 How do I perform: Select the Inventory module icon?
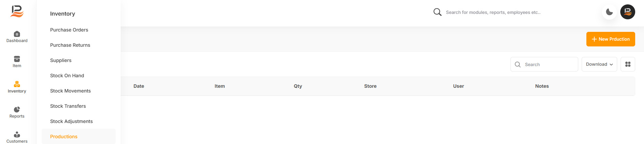[x=17, y=84]
